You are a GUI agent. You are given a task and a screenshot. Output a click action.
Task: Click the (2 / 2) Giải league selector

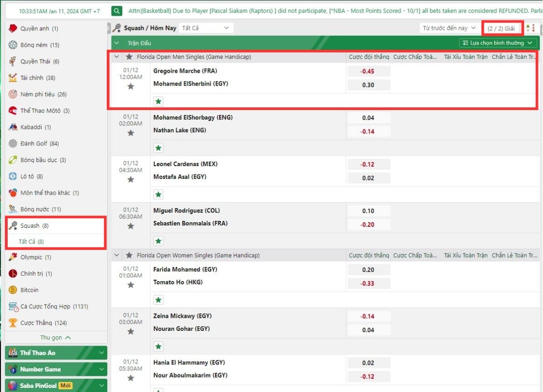click(501, 28)
